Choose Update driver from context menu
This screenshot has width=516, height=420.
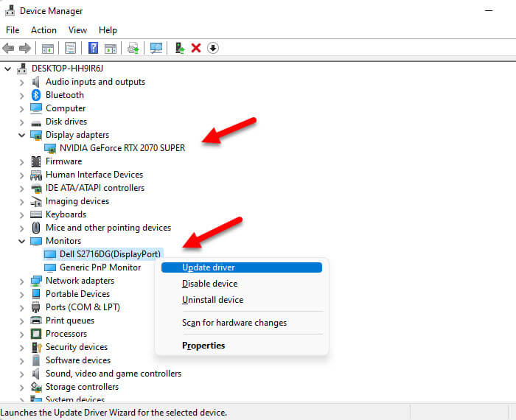pos(242,267)
